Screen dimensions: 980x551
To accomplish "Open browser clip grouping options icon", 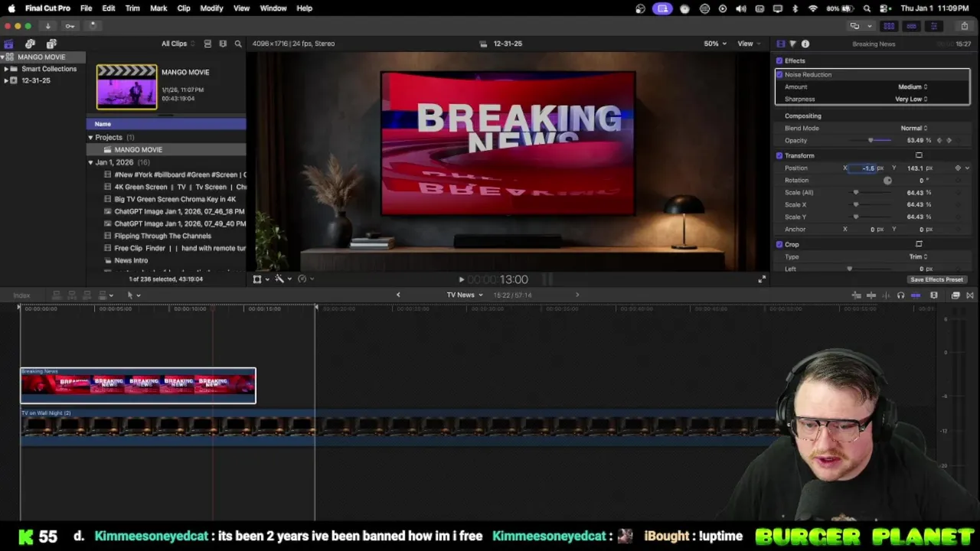I will [223, 44].
